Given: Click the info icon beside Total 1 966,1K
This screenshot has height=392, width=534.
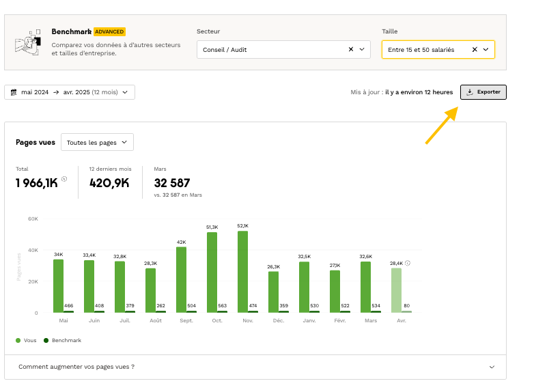Looking at the screenshot, I should point(64,179).
